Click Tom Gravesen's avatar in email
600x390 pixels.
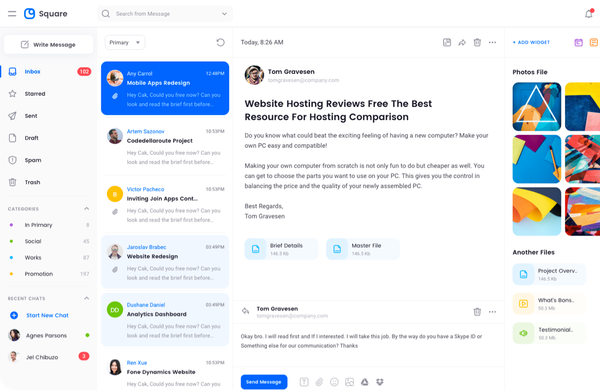[254, 75]
